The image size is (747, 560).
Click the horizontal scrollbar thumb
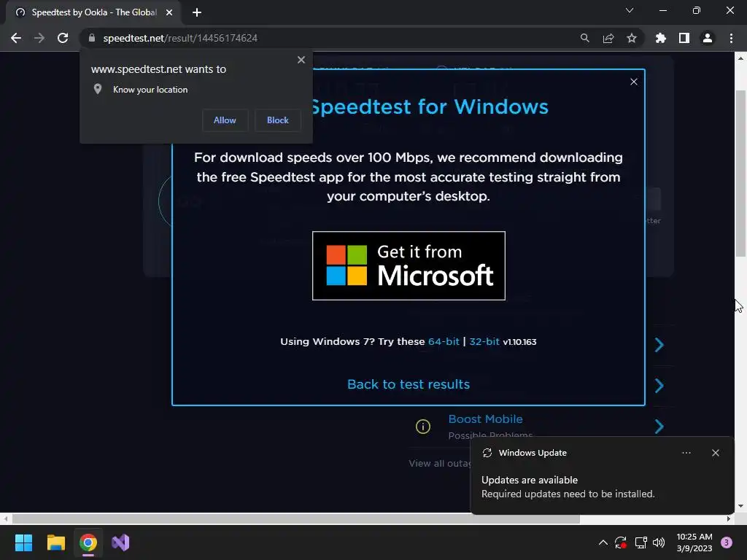[296, 518]
